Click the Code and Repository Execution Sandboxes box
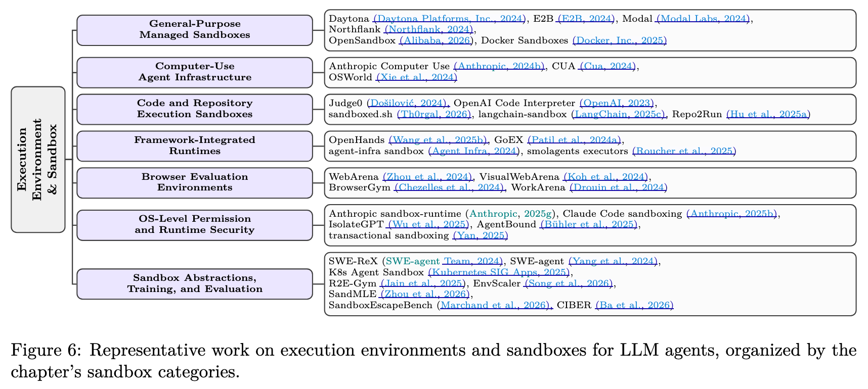 click(x=195, y=109)
